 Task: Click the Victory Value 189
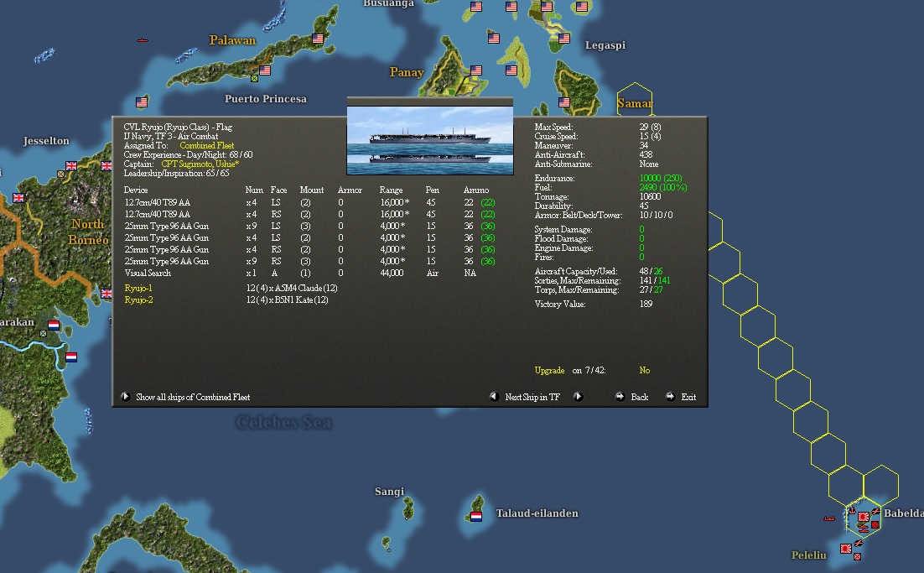[x=646, y=305]
